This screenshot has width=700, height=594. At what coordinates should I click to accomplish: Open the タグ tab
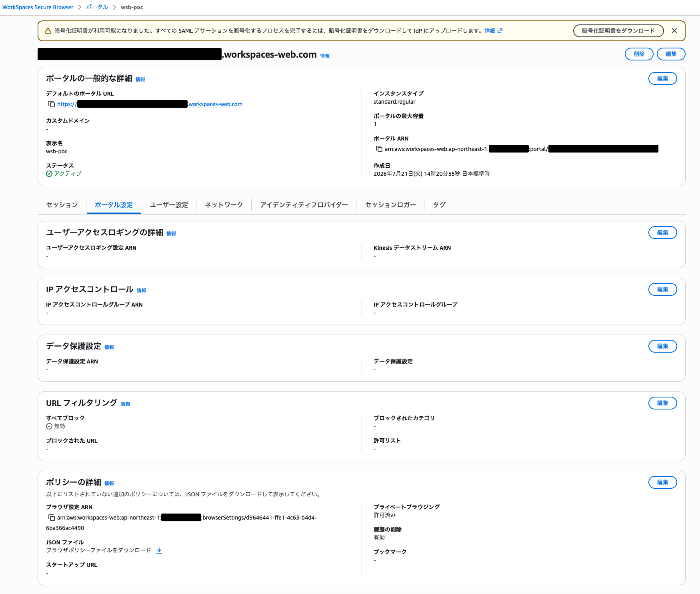tap(439, 205)
